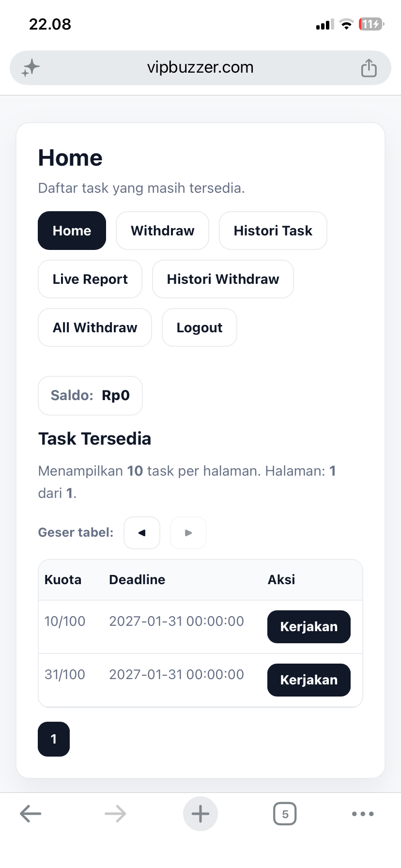Click Kerjakan for the 10/100 task
Screen dimensions: 401x868
309,627
